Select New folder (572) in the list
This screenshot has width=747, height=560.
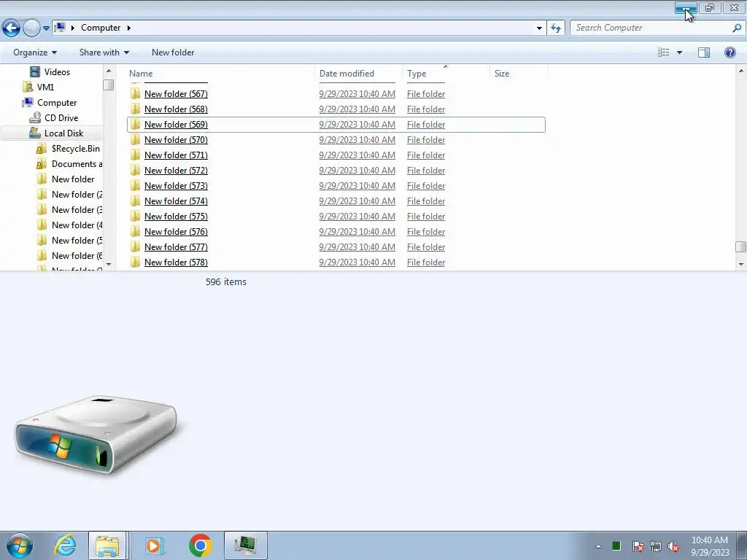pyautogui.click(x=176, y=171)
